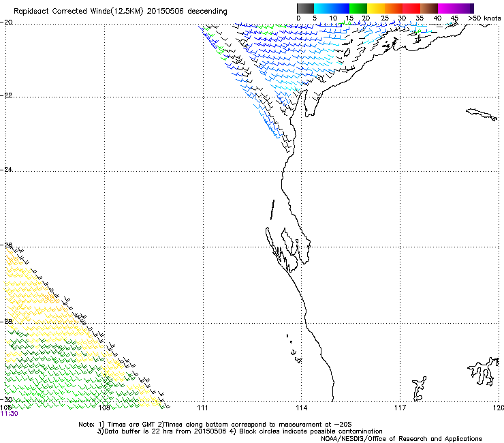This screenshot has height=443, width=504.
Task: Click the brown 35-40 knots legend band
Action: (x=429, y=8)
